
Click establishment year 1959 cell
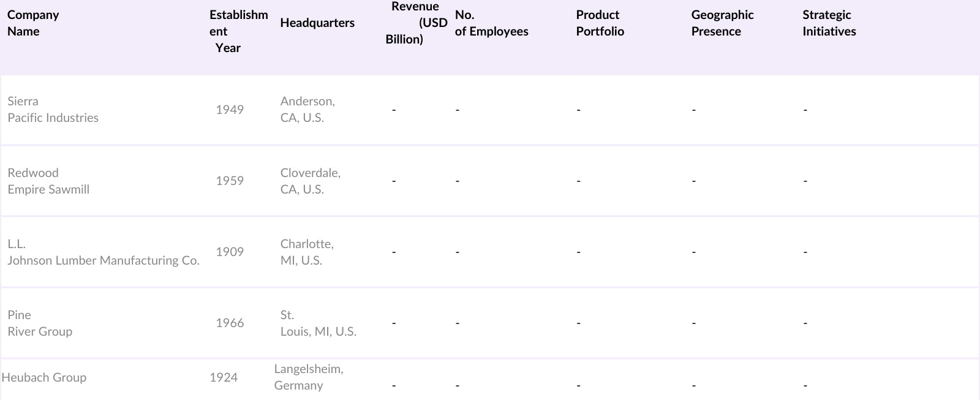click(x=230, y=181)
